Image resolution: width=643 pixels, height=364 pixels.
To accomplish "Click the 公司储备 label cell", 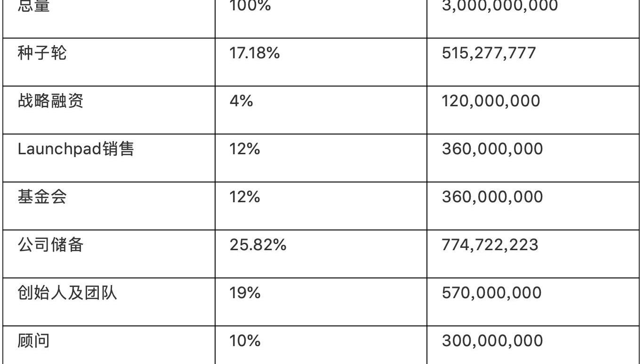I will [50, 245].
